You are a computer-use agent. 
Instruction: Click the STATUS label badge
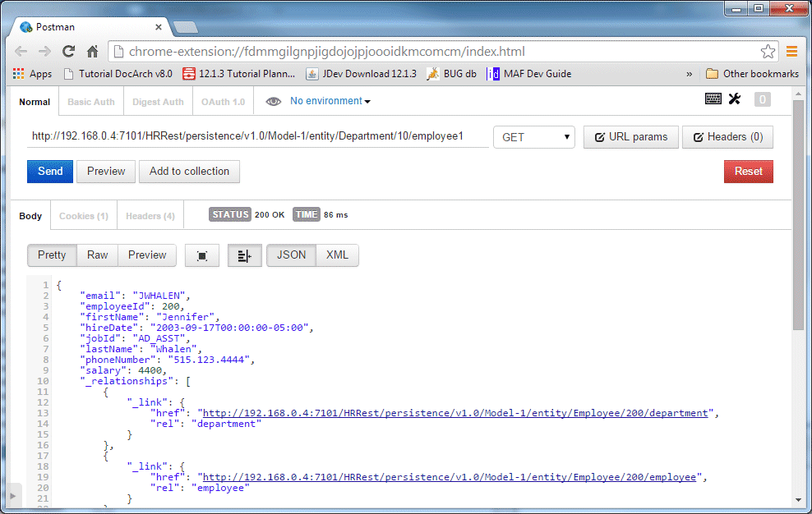click(230, 214)
